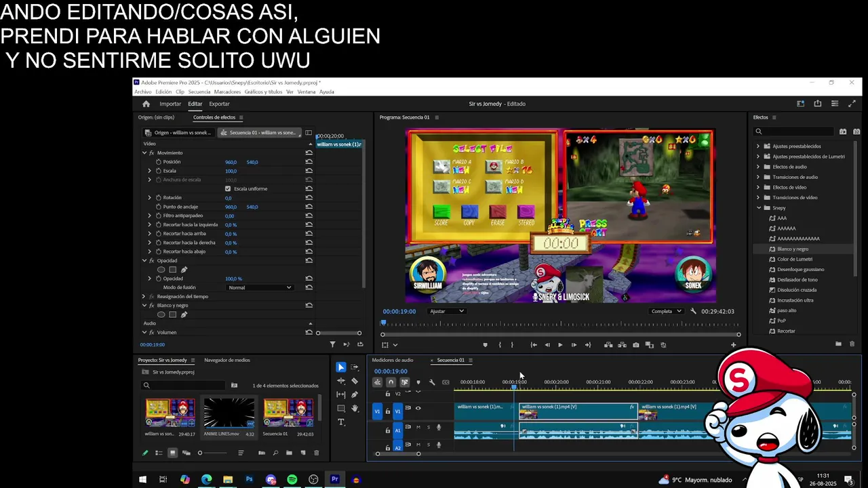Create new bin in project panel
This screenshot has width=868, height=488.
click(289, 453)
